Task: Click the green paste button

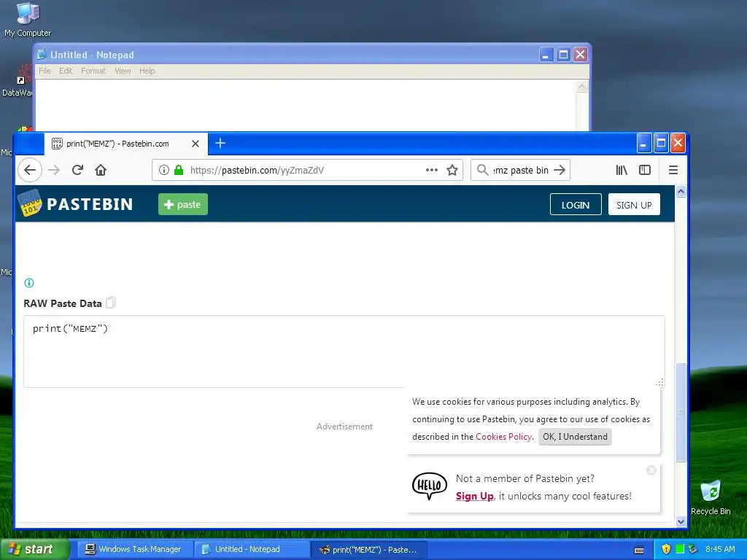Action: click(183, 204)
